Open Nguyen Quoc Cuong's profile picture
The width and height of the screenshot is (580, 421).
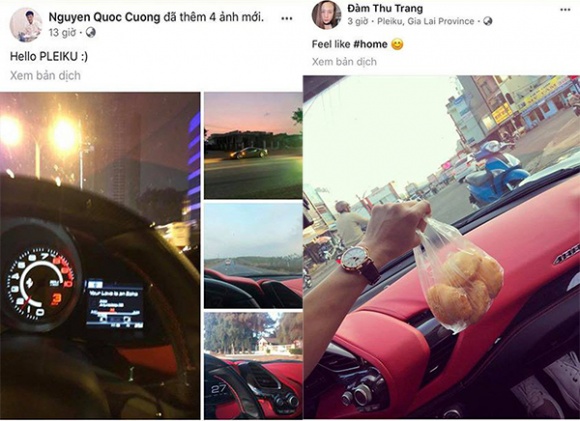[26, 25]
